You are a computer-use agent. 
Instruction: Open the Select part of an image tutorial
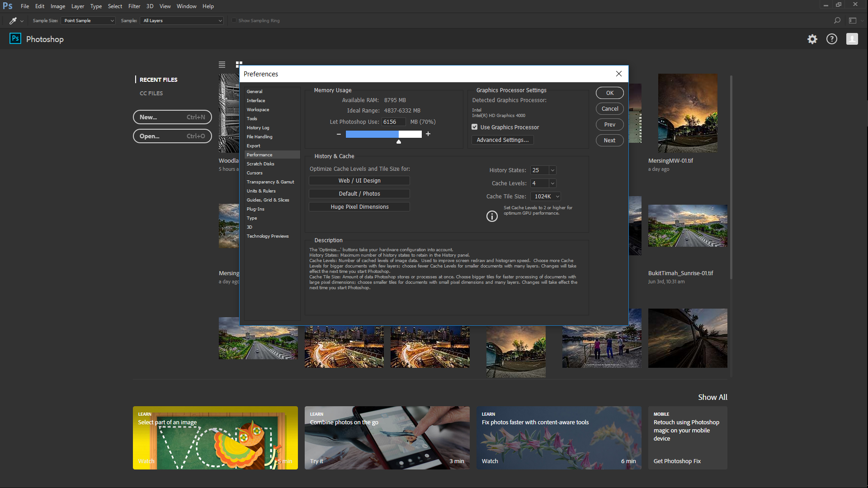215,437
